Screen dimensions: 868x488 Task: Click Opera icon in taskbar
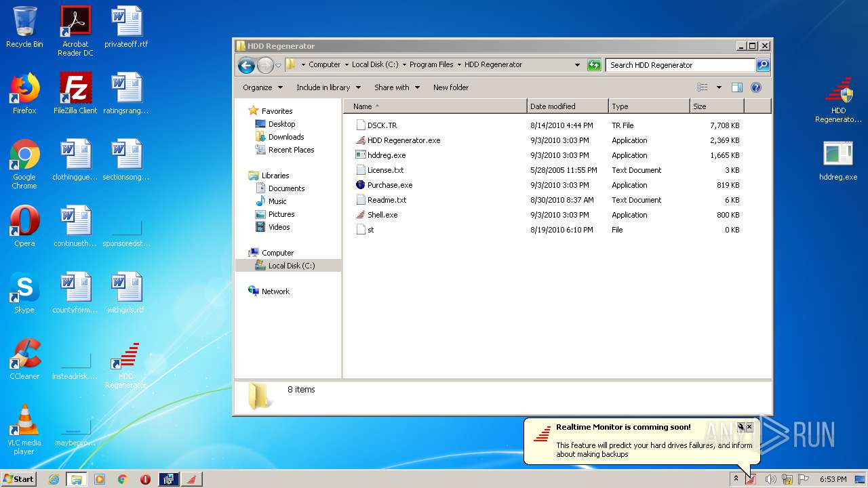(x=145, y=479)
